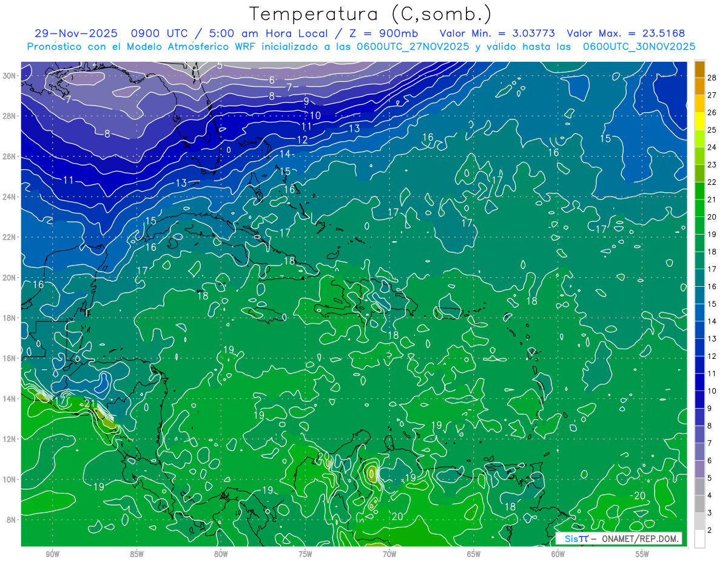This screenshot has height=562, width=728.
Task: Click the latitude axis label "30N"
Action: pyautogui.click(x=9, y=76)
